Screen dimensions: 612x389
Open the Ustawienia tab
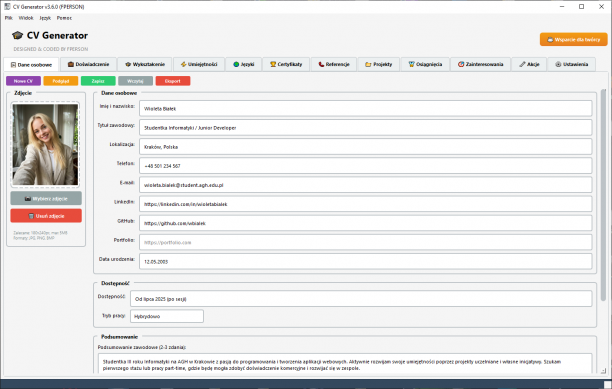571,64
